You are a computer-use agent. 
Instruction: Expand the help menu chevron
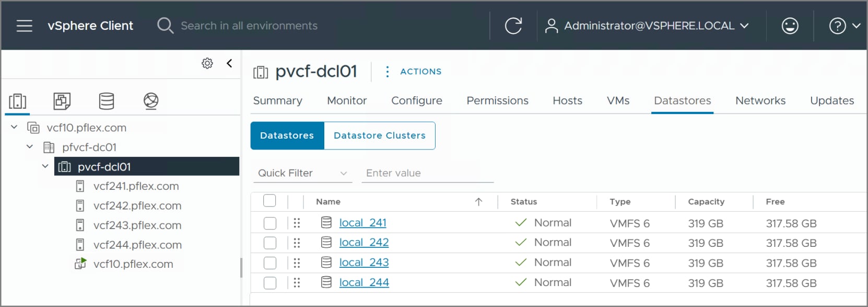tap(856, 26)
